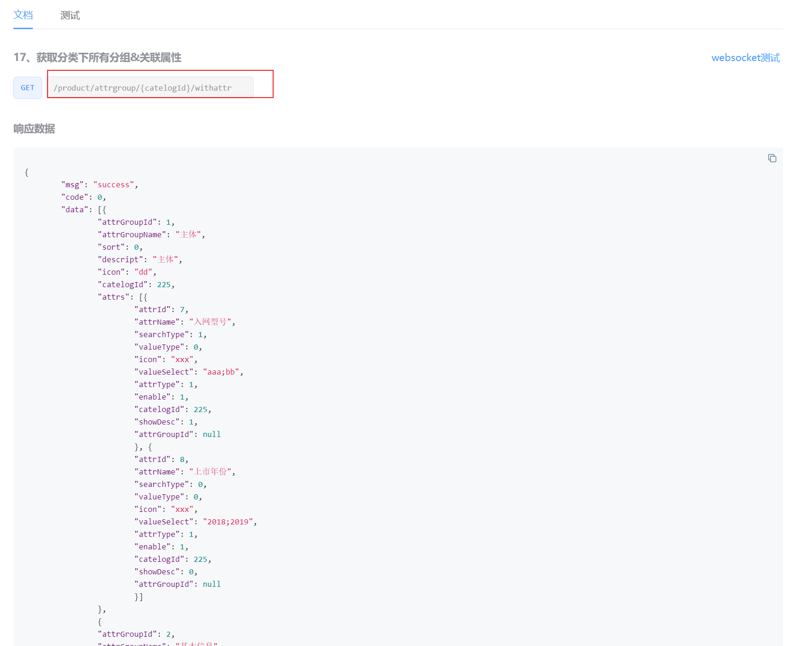This screenshot has height=646, width=812.
Task: Click the GET method badge
Action: click(x=28, y=88)
